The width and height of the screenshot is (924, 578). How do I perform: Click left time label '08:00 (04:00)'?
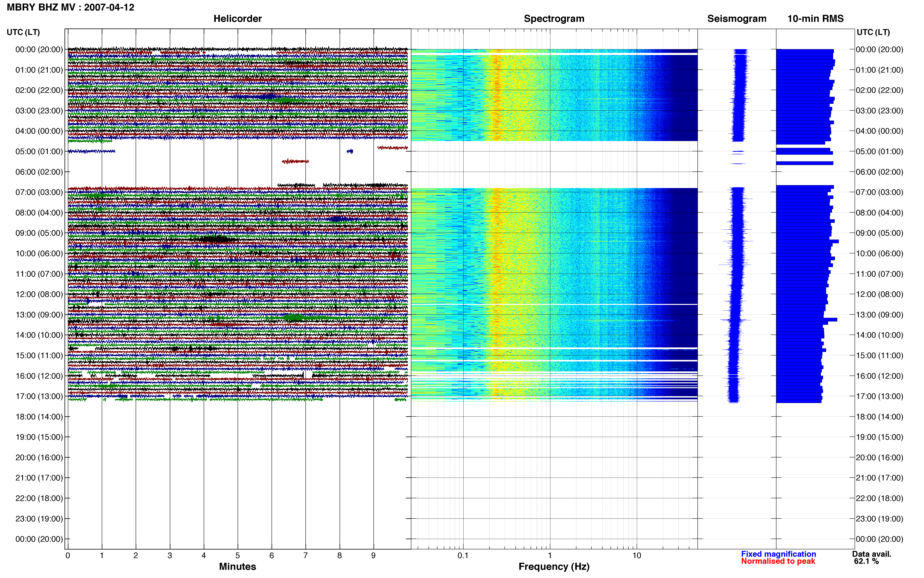[39, 213]
